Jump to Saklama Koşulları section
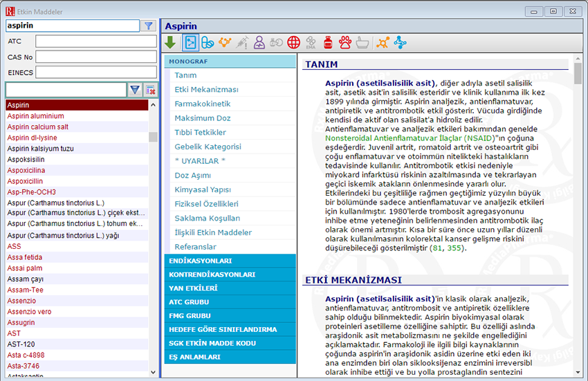Viewport: 588px width, 381px height. (x=207, y=218)
